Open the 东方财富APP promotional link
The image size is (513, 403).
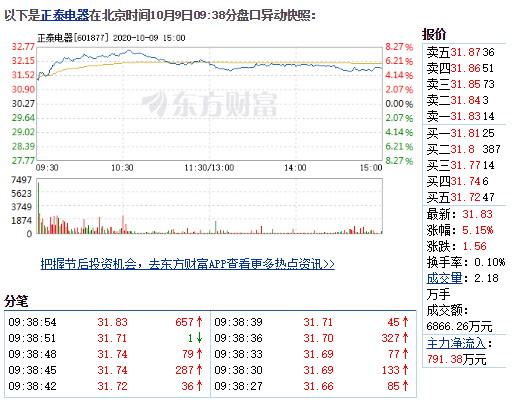coord(187,264)
